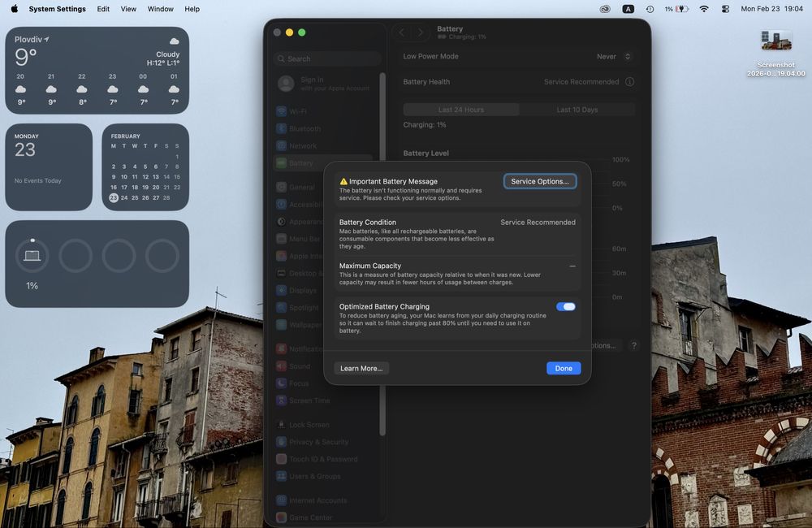Image resolution: width=812 pixels, height=528 pixels.
Task: Click the Menu Bar icon in the sidebar
Action: point(281,239)
